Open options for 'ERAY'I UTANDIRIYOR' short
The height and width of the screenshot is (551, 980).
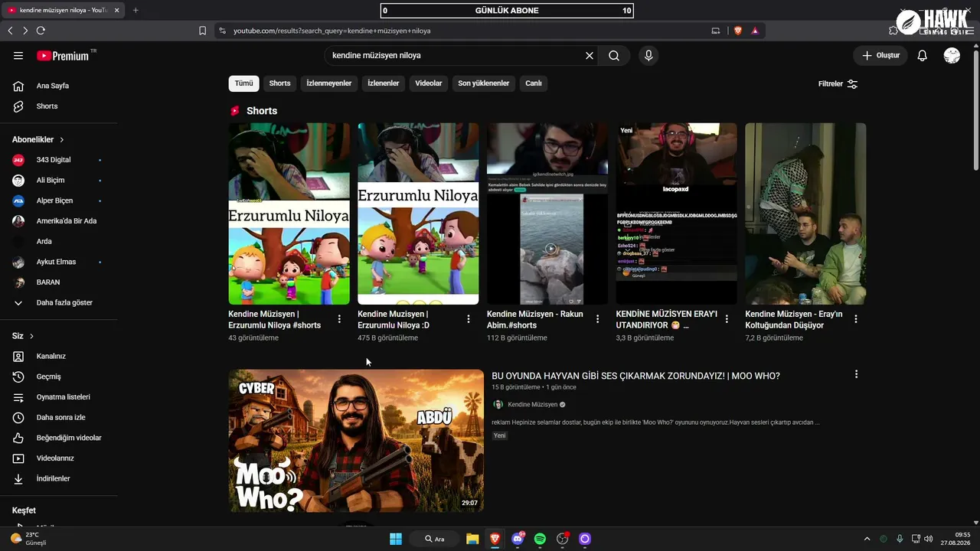[727, 319]
